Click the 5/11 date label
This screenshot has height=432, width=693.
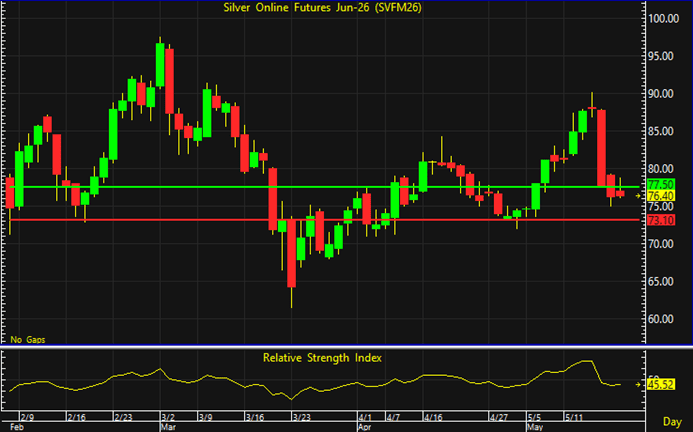574,417
